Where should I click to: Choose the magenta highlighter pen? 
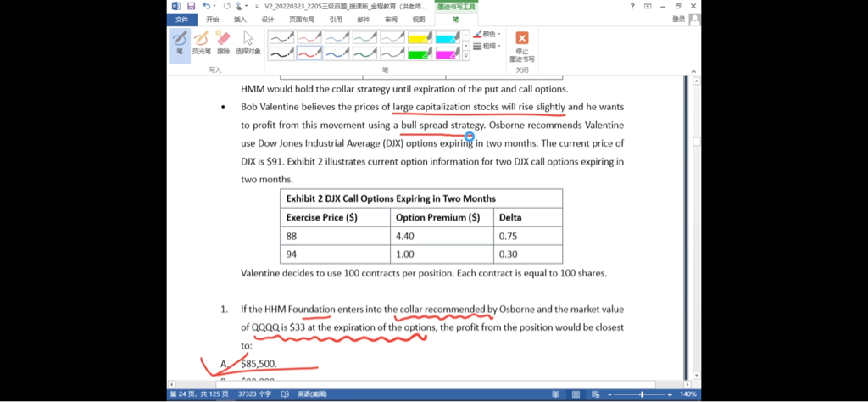click(x=448, y=53)
